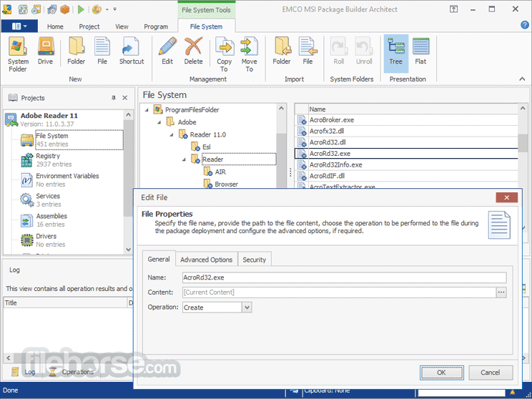The image size is (532, 399).
Task: Open the application menu dropdown button
Action: pyautogui.click(x=19, y=26)
